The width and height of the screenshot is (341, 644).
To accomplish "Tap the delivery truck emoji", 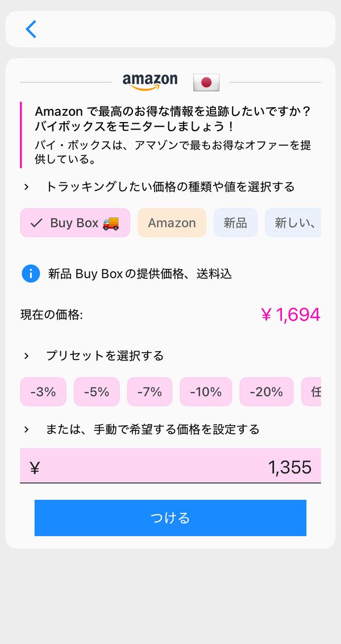I will pyautogui.click(x=111, y=223).
